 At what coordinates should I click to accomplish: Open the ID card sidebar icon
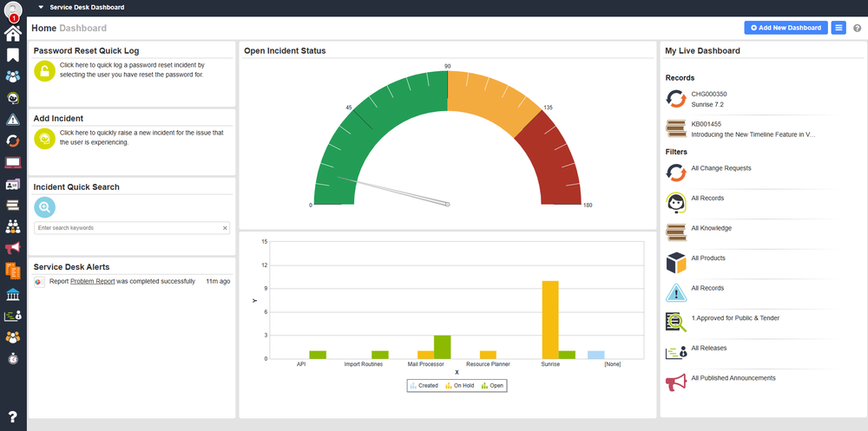click(x=13, y=184)
